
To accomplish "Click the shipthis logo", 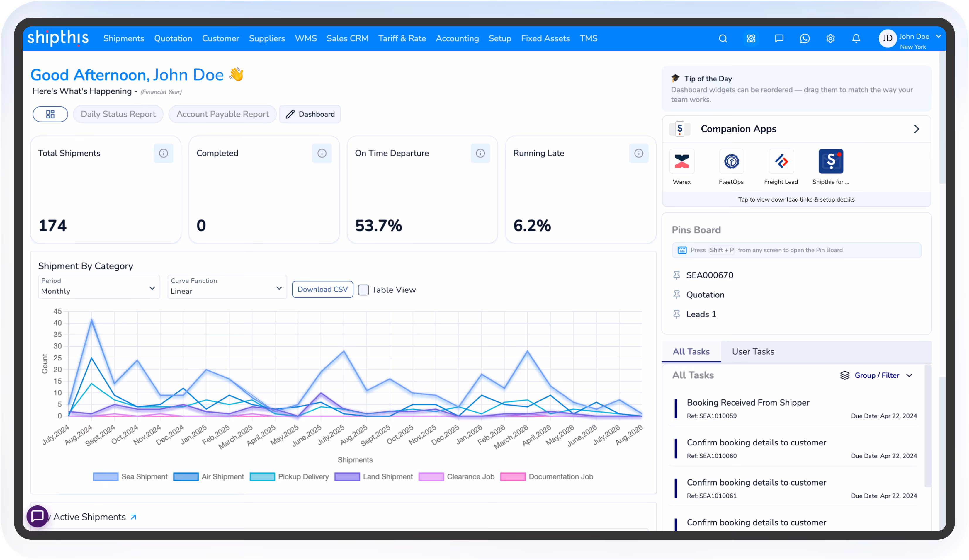I will click(x=58, y=38).
